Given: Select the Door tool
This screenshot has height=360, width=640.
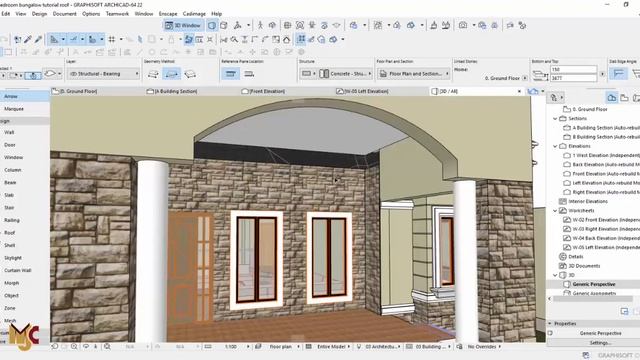Looking at the screenshot, I should click(24, 145).
